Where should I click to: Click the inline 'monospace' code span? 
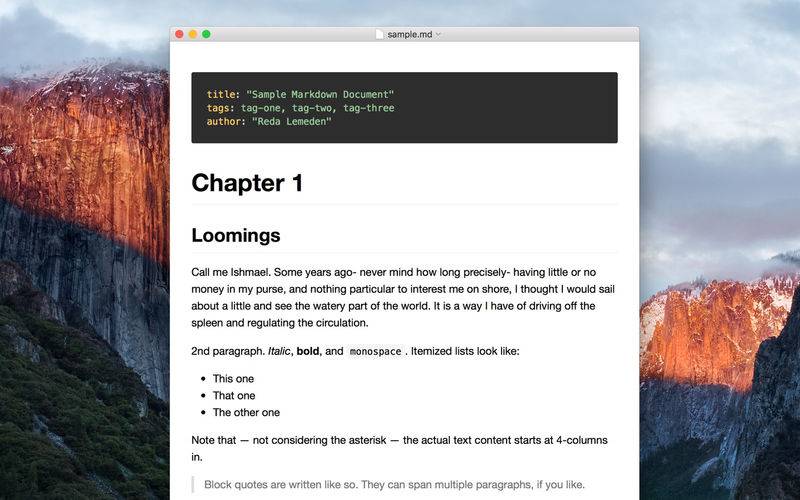pyautogui.click(x=376, y=352)
